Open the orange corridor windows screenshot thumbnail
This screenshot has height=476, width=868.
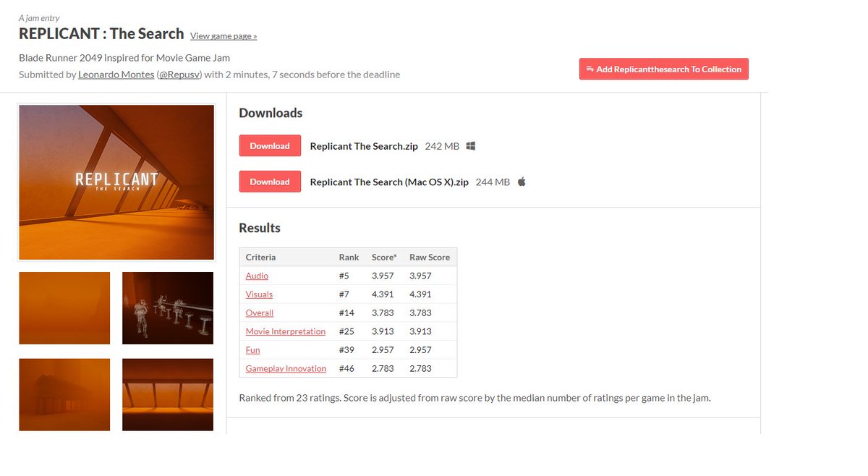[x=168, y=395]
